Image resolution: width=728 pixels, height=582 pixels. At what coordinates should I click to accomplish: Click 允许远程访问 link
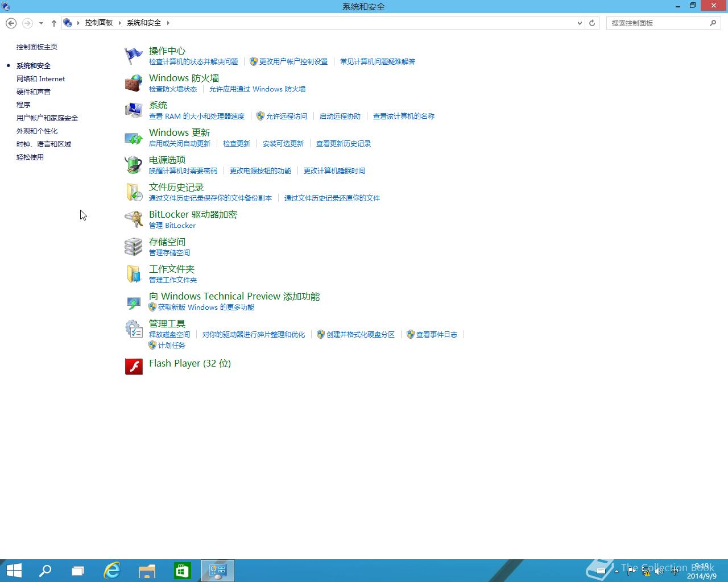287,116
